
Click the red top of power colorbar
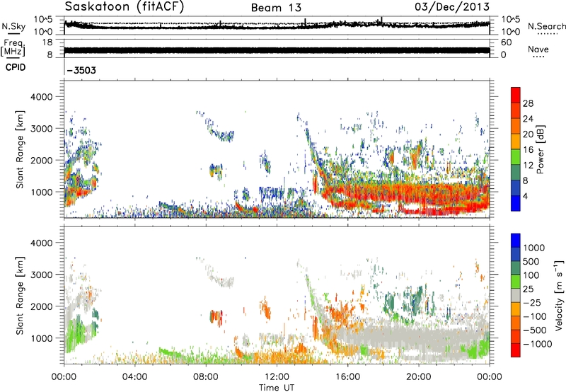point(516,95)
